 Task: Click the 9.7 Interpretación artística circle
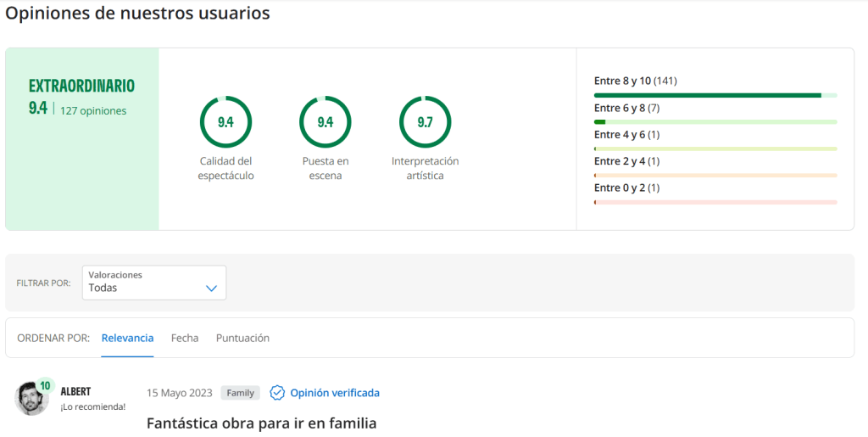tap(426, 122)
